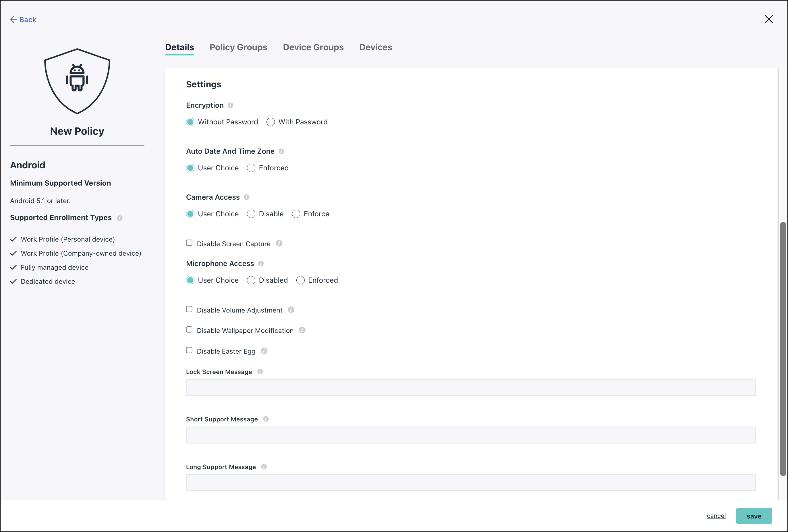Select Microphone Access Enforced option
This screenshot has width=788, height=532.
tap(300, 280)
